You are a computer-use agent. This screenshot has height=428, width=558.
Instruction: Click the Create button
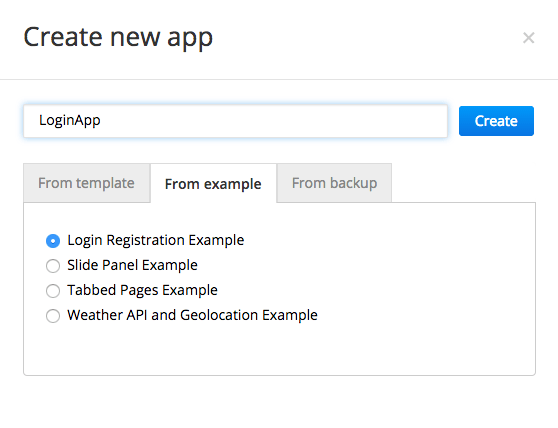click(x=496, y=121)
